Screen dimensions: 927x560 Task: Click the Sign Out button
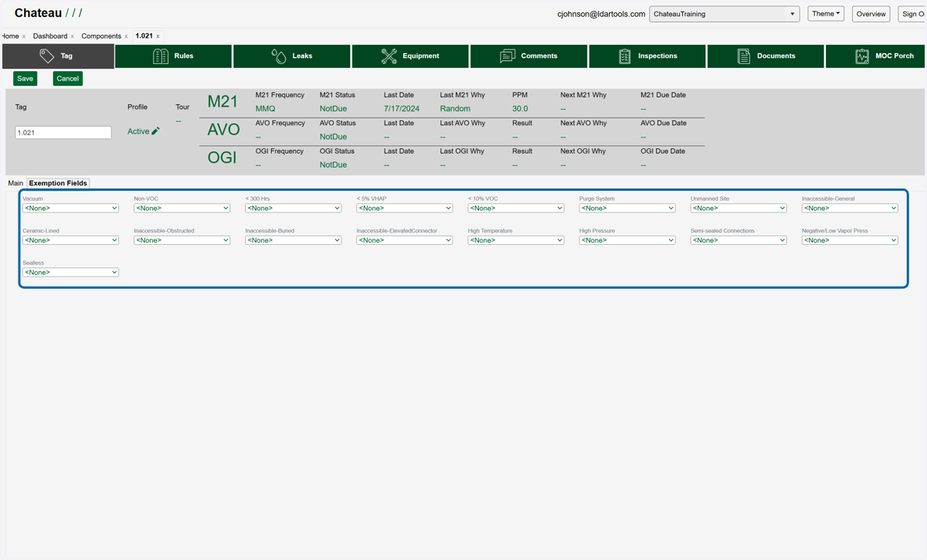tap(912, 14)
